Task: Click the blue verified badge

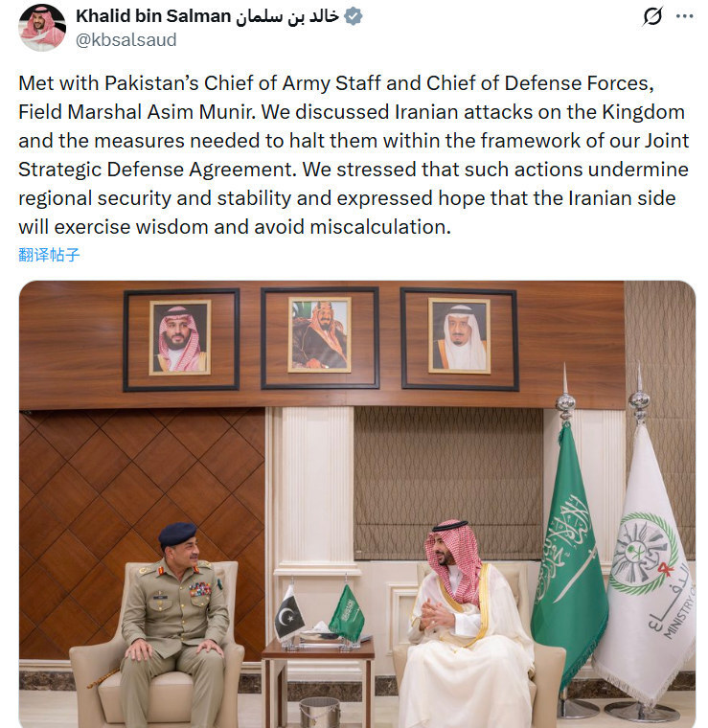Action: click(x=354, y=17)
